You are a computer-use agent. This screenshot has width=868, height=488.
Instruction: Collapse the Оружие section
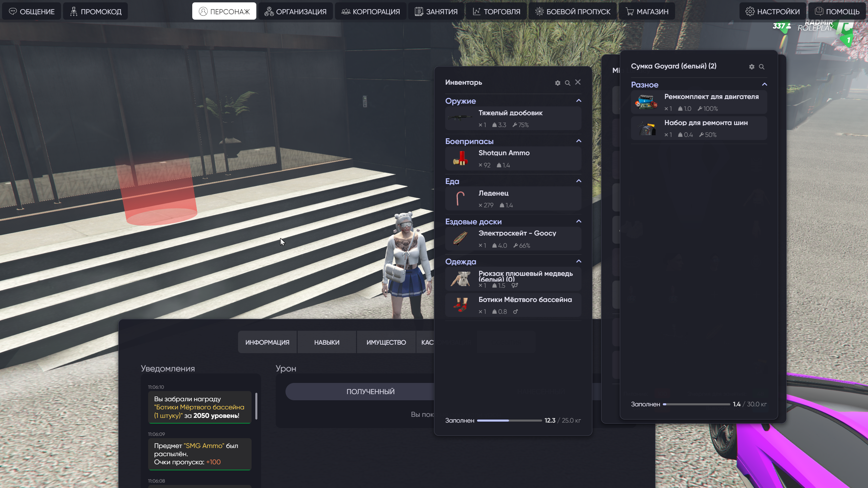[579, 101]
